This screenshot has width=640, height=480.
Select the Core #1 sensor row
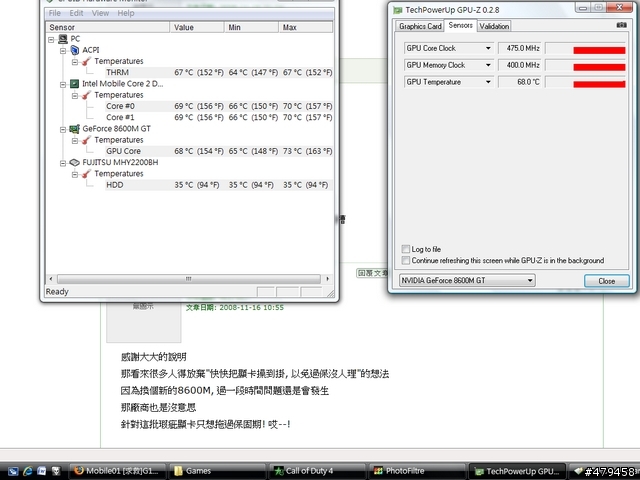coord(218,118)
